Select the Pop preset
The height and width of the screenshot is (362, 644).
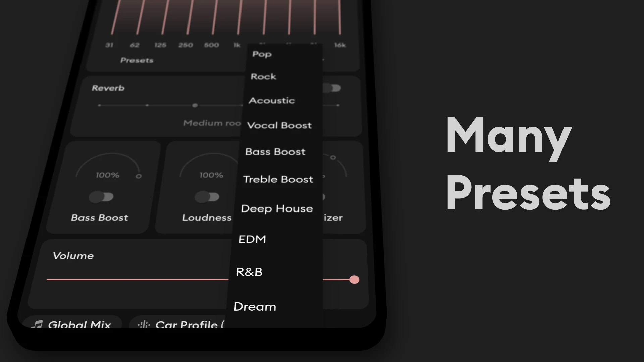coord(262,54)
